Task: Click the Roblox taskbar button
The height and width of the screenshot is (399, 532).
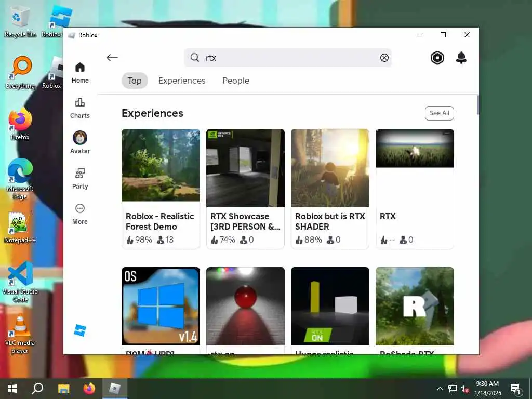Action: tap(115, 389)
